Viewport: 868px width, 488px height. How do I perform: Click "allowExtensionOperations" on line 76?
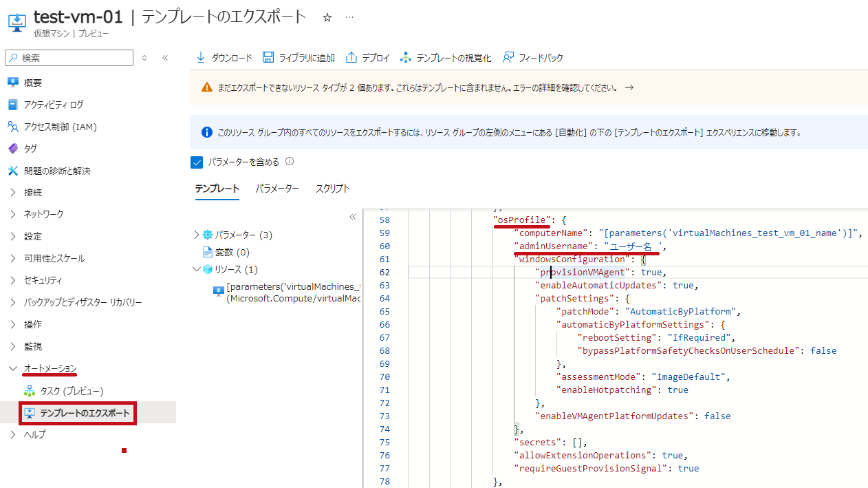(583, 456)
